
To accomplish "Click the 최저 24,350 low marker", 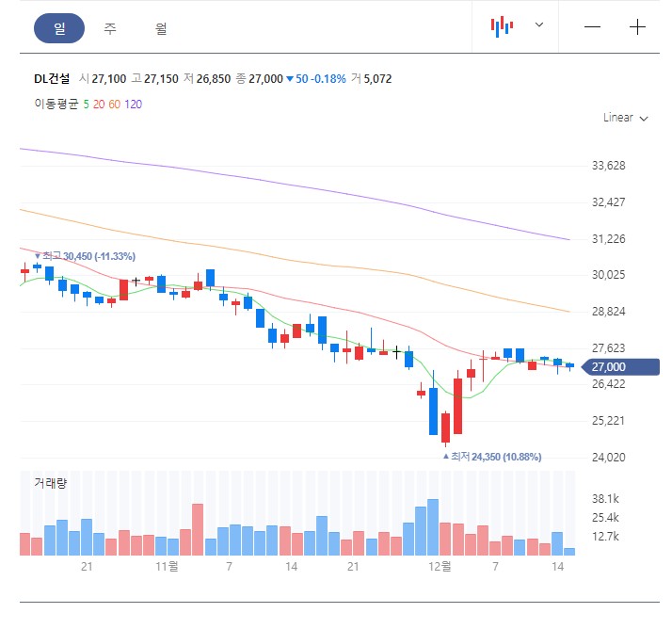I will pos(492,457).
